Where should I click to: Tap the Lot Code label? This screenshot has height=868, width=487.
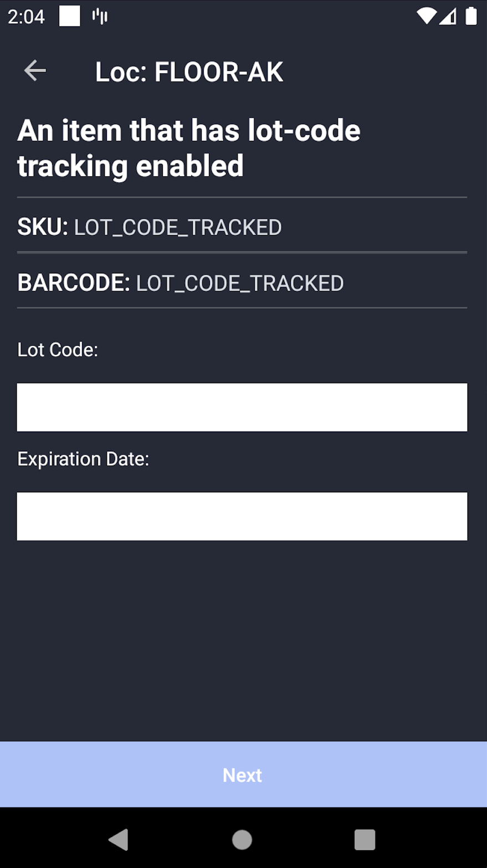coord(57,349)
